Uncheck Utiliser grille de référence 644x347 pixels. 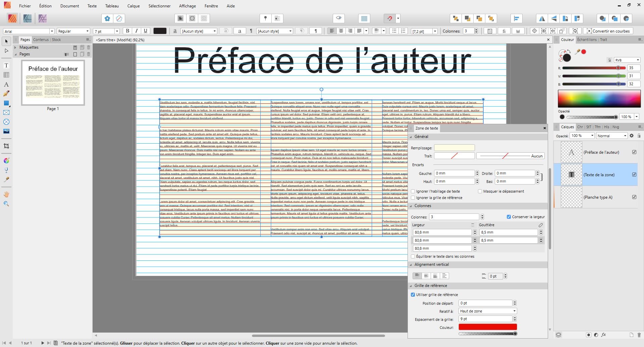click(413, 295)
